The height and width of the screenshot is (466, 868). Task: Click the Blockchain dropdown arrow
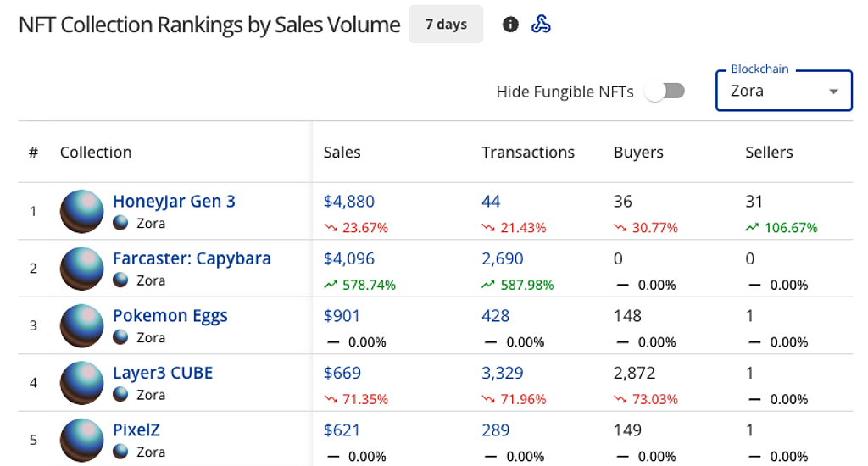833,92
